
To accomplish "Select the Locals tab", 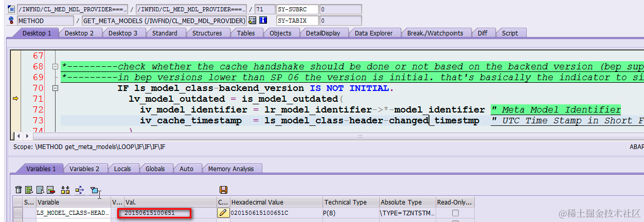I will (x=122, y=169).
